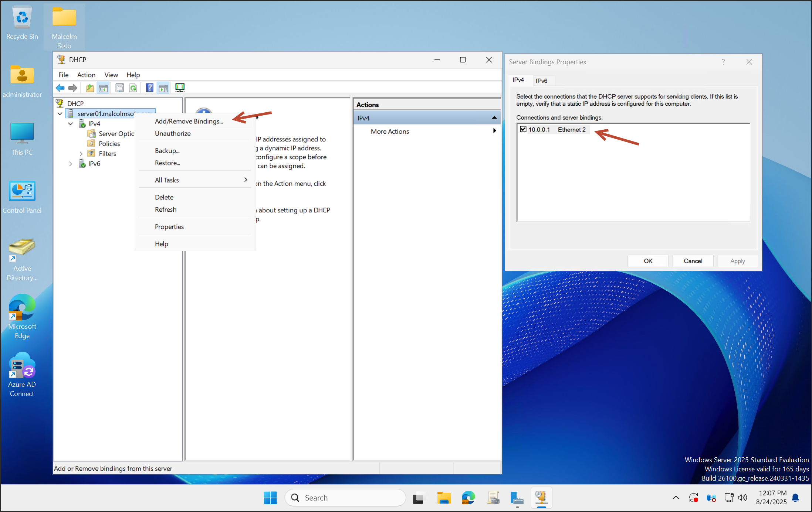Collapse the server01.malcolmsoto tree node
This screenshot has width=812, height=512.
pyautogui.click(x=60, y=113)
